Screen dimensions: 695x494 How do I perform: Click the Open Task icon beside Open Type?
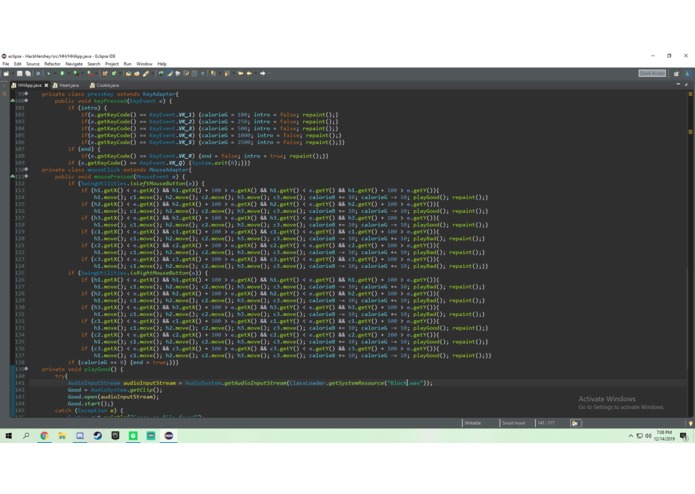[137, 73]
